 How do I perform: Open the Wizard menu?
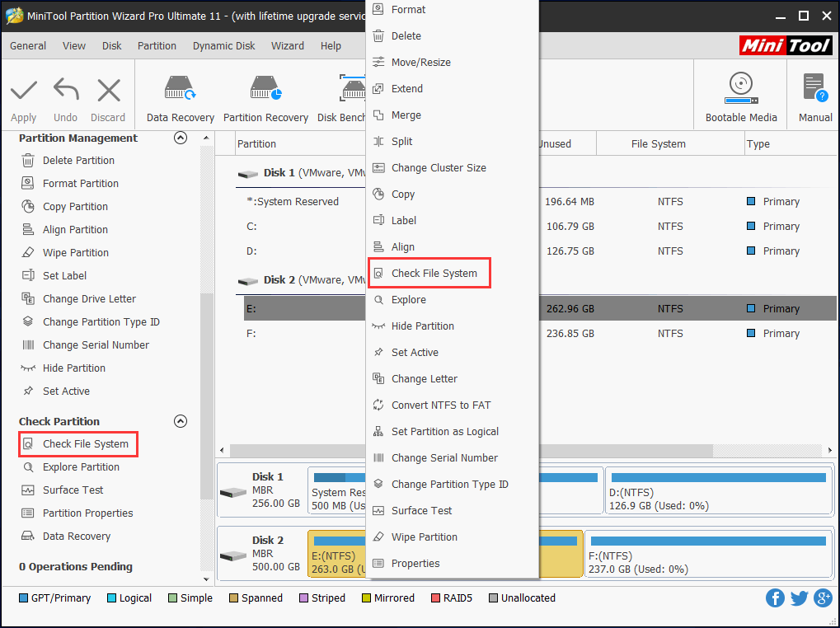tap(287, 45)
